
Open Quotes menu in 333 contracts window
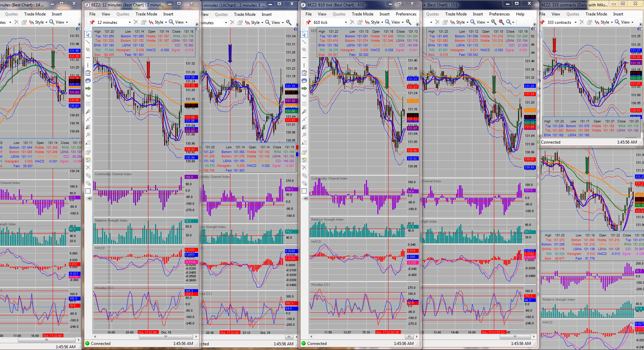point(573,14)
